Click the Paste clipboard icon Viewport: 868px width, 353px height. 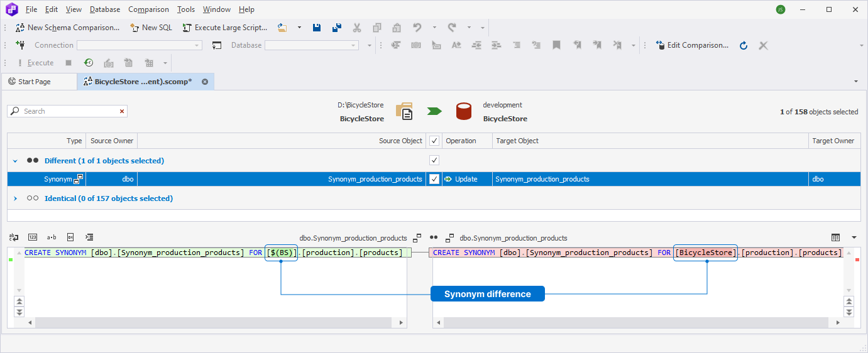click(397, 28)
